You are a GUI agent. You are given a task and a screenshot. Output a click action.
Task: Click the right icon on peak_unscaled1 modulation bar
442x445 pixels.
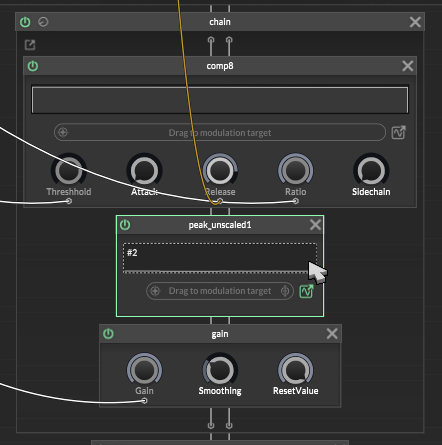[x=285, y=291]
